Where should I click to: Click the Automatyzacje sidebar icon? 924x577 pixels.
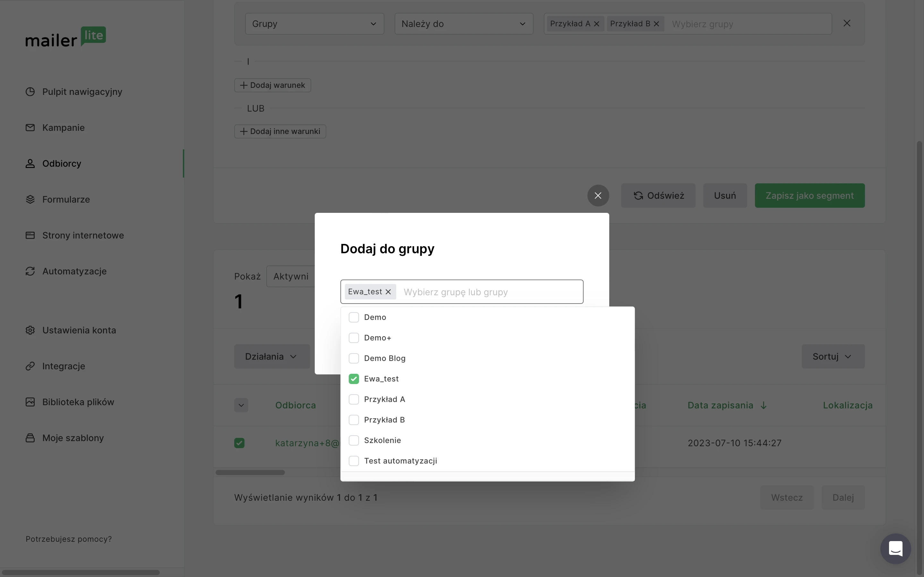[x=30, y=271]
